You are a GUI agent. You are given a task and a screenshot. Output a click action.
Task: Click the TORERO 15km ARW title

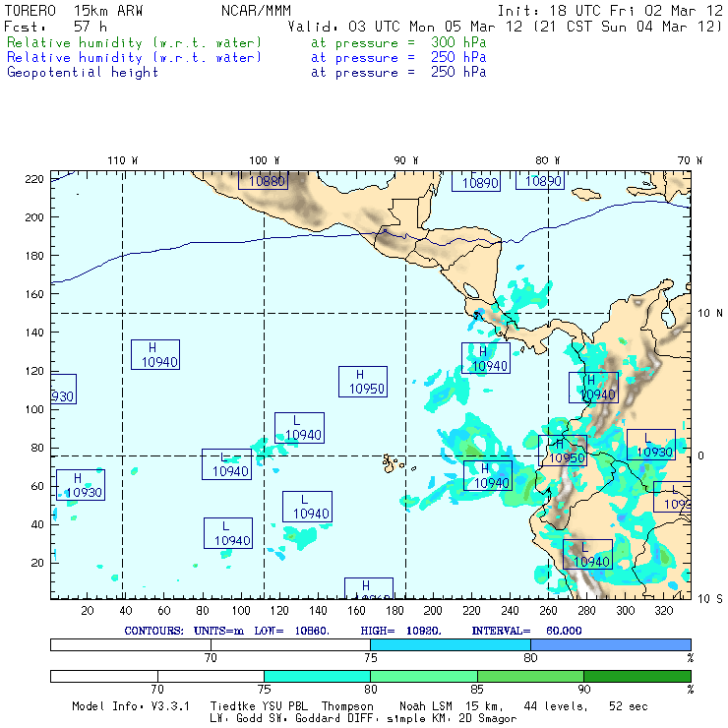74,11
